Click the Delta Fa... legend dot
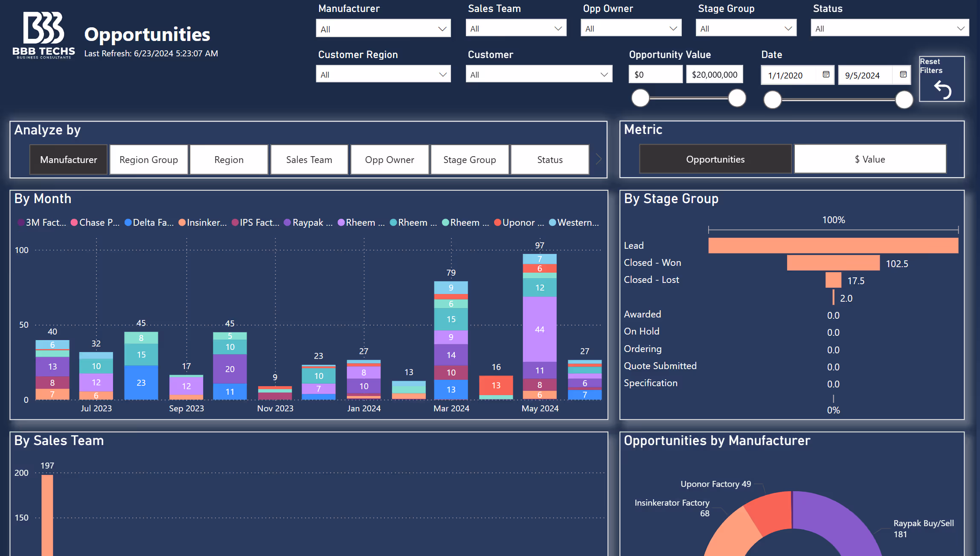The height and width of the screenshot is (556, 980). pos(128,222)
